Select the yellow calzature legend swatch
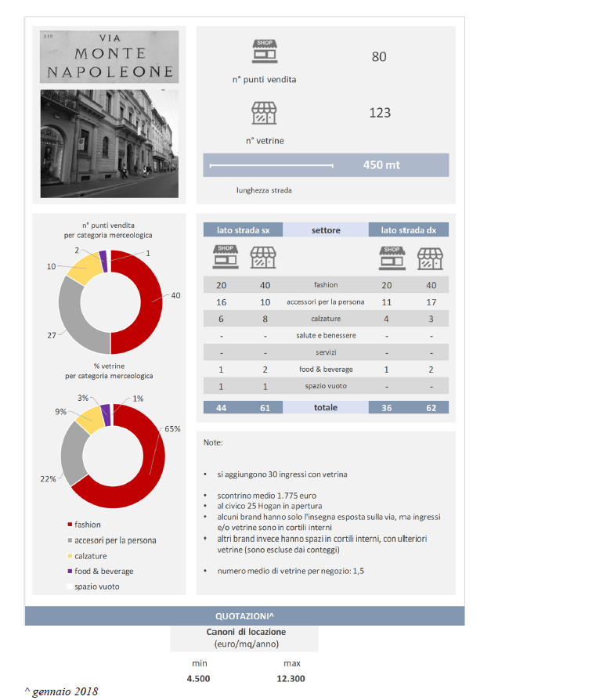592x700 pixels. (x=70, y=555)
